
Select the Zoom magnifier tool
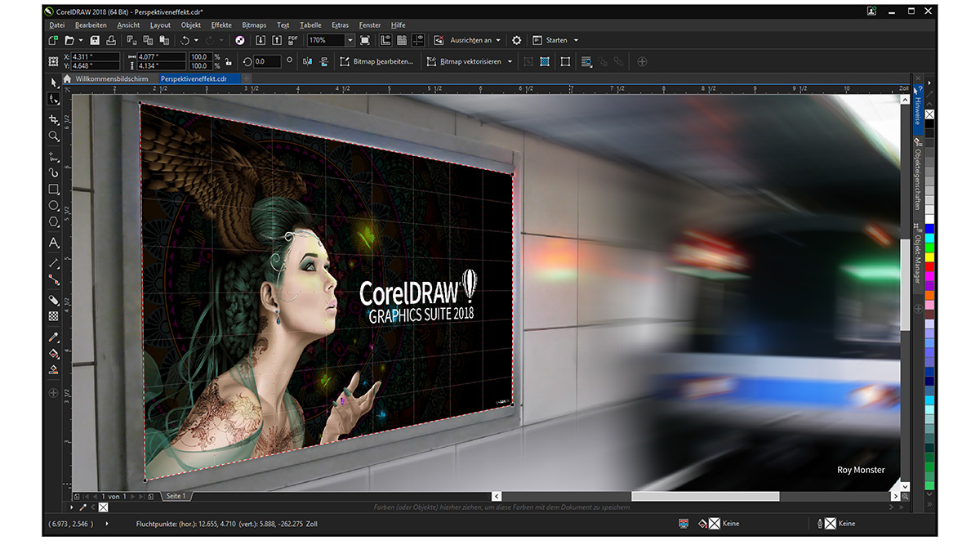click(x=54, y=136)
